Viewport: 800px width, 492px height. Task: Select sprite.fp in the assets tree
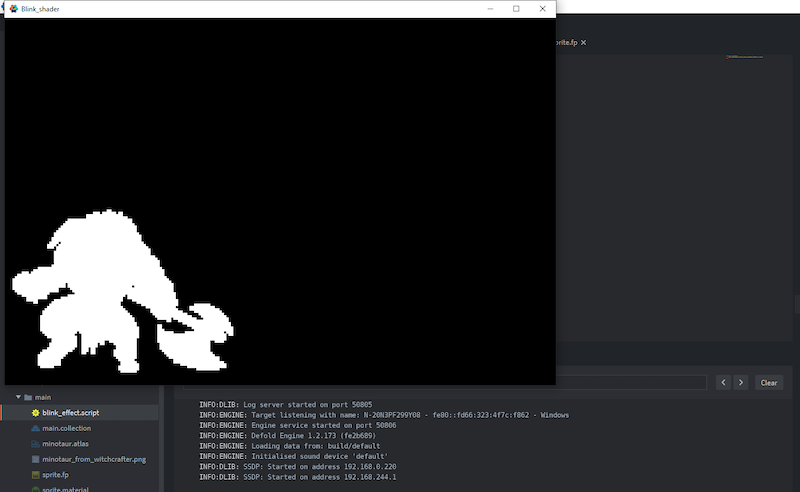tap(56, 474)
